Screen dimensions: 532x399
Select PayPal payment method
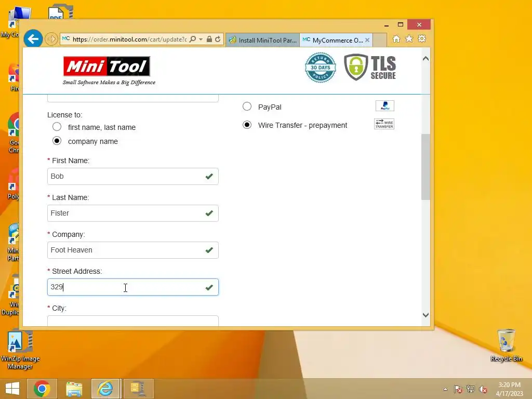coord(247,107)
